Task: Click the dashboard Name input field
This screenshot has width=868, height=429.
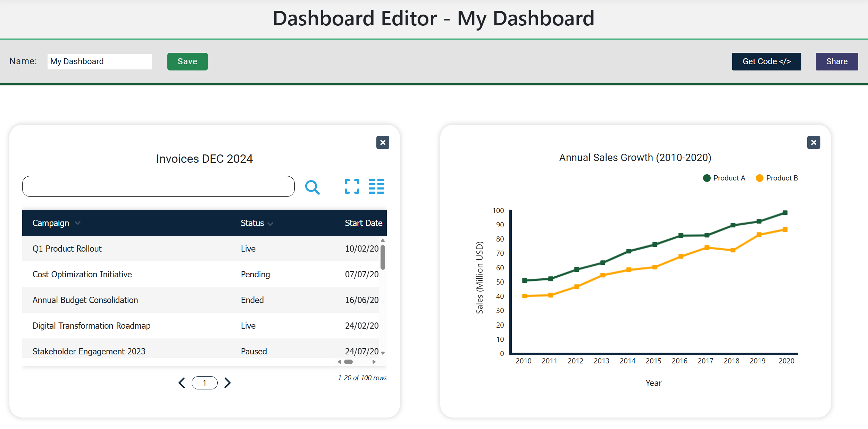Action: (x=99, y=61)
